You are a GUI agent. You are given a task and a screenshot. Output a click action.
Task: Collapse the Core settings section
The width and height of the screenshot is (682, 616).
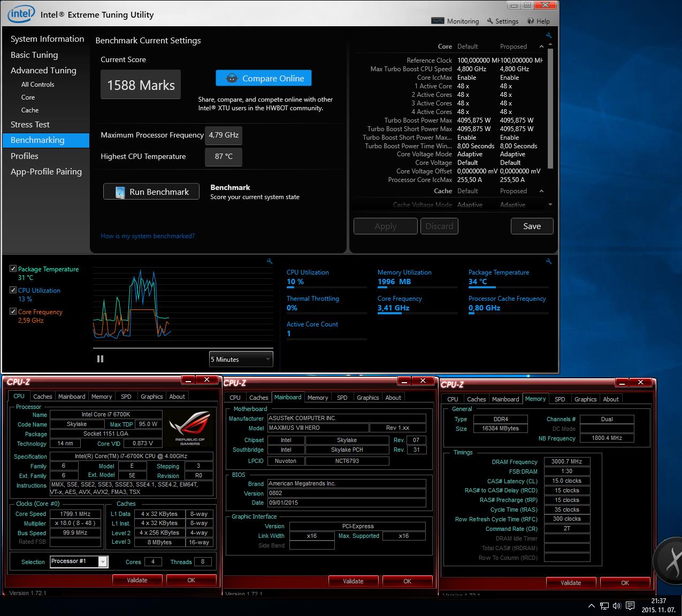(x=541, y=47)
